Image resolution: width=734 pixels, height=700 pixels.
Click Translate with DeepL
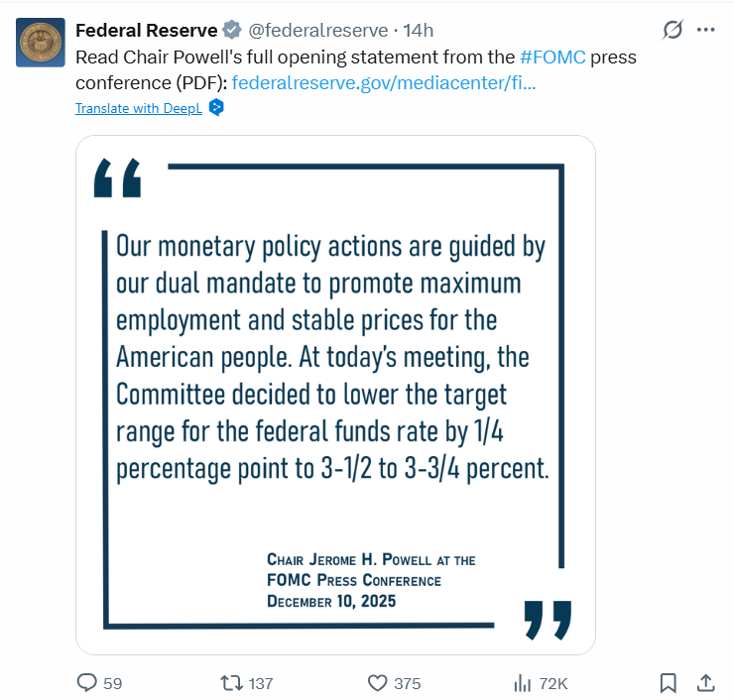[138, 108]
